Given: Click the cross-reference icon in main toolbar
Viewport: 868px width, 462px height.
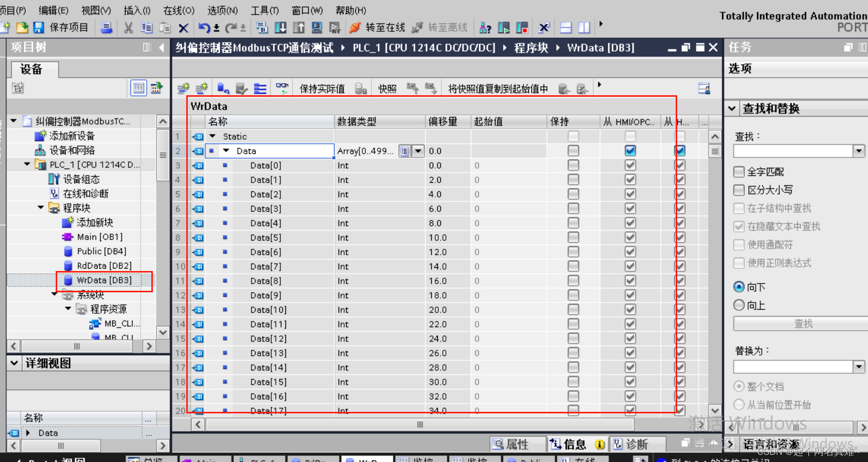Looking at the screenshot, I should 544,27.
